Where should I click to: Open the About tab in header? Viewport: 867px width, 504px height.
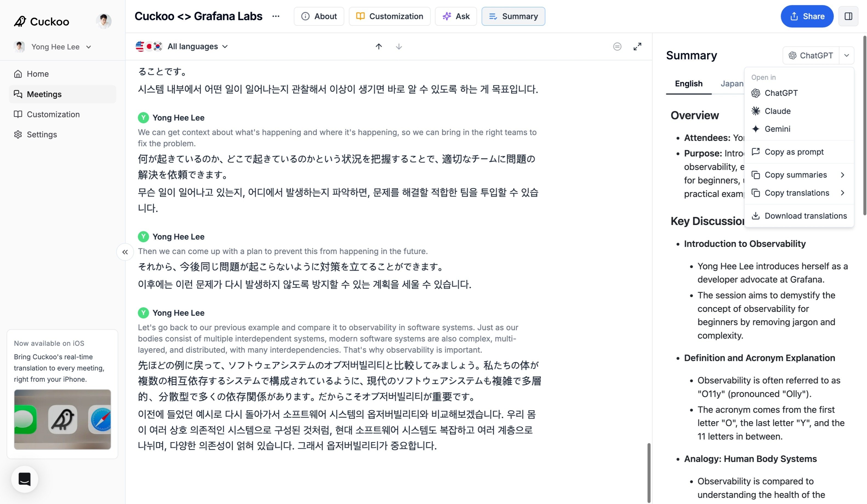click(x=319, y=16)
